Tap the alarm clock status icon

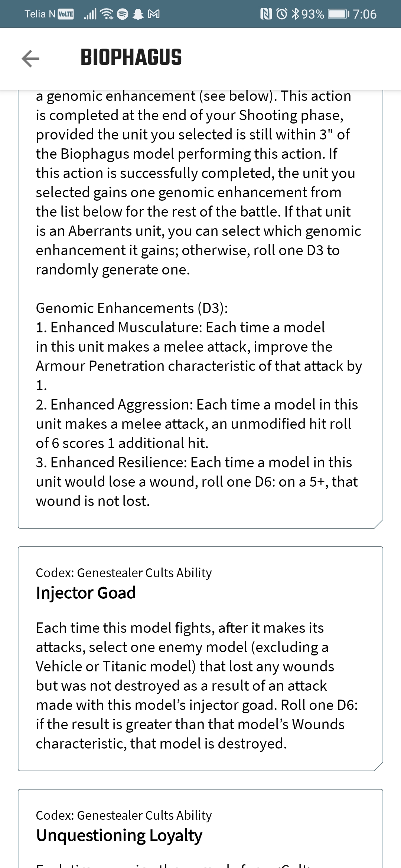tap(282, 14)
